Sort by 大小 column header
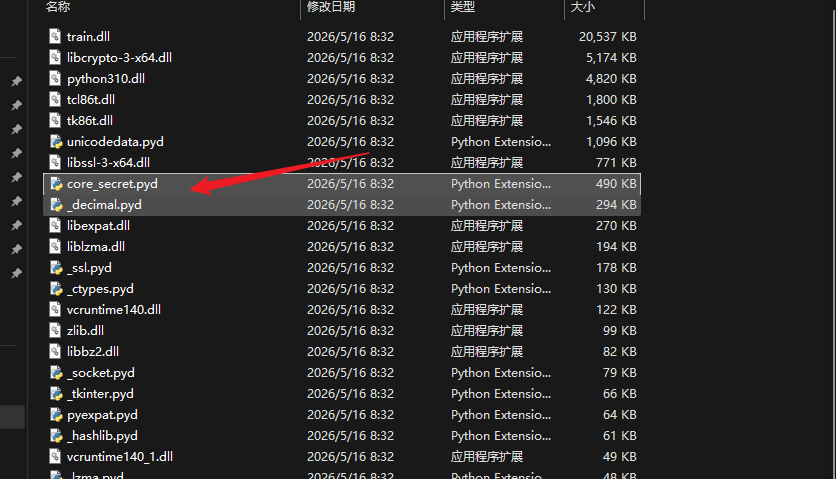This screenshot has height=479, width=836. (x=583, y=7)
